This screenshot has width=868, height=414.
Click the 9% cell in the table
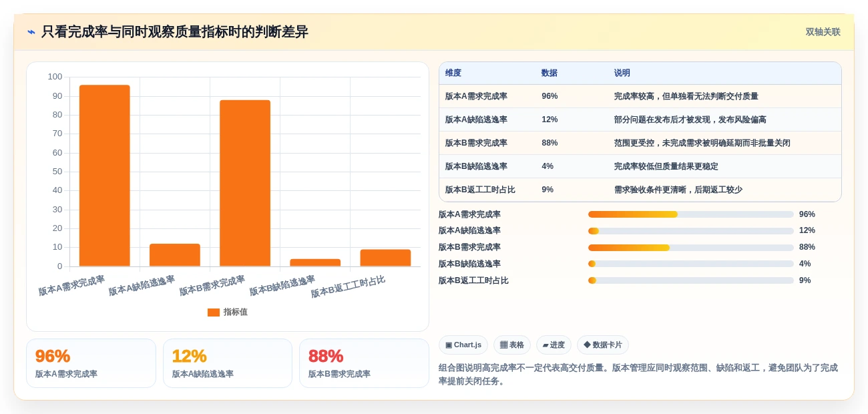548,190
